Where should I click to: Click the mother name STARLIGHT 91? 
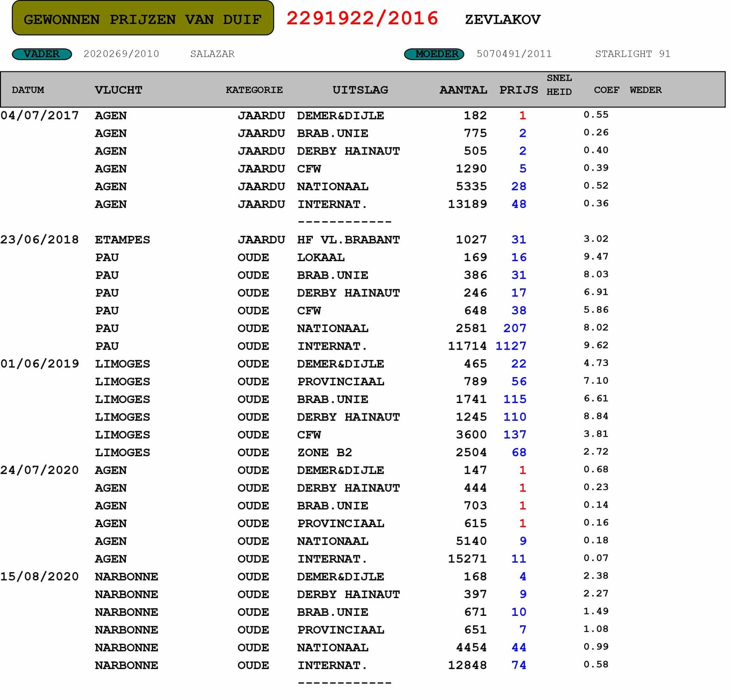pos(632,54)
